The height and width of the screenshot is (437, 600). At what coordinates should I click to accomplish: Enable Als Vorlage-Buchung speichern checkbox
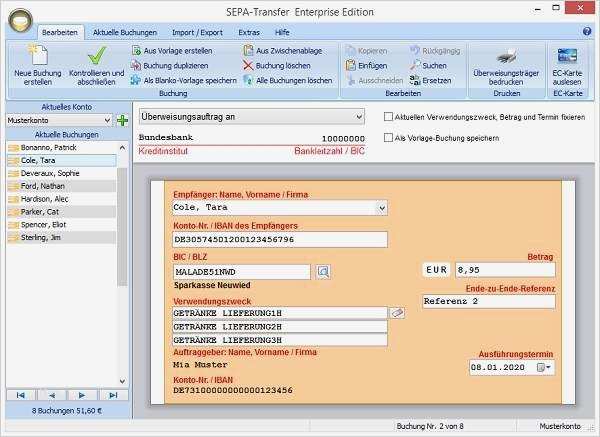pyautogui.click(x=388, y=137)
